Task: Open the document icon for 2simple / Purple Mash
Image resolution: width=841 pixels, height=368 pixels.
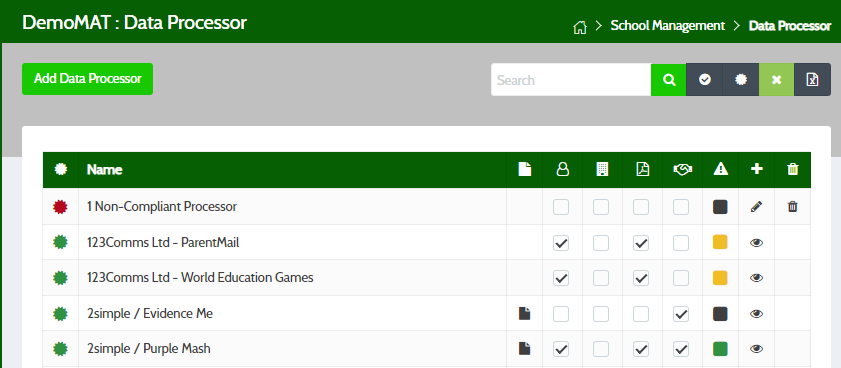Action: point(524,349)
